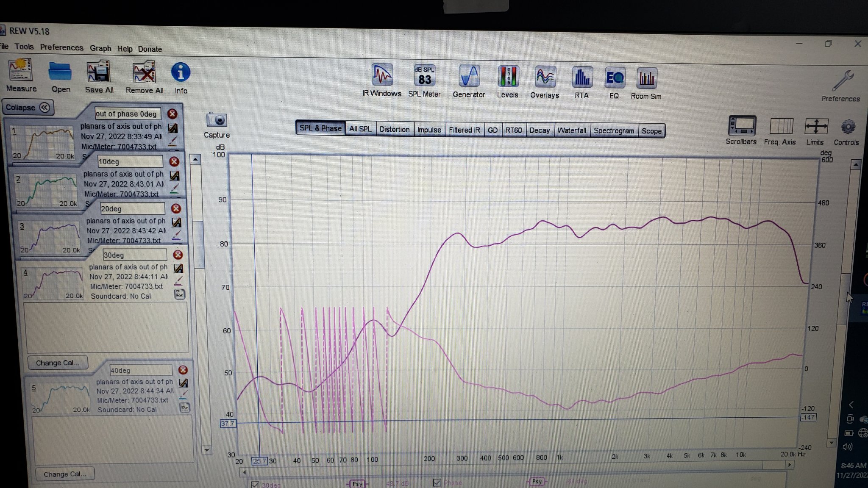
Task: Switch to the Spectrogram tab
Action: [x=614, y=131]
